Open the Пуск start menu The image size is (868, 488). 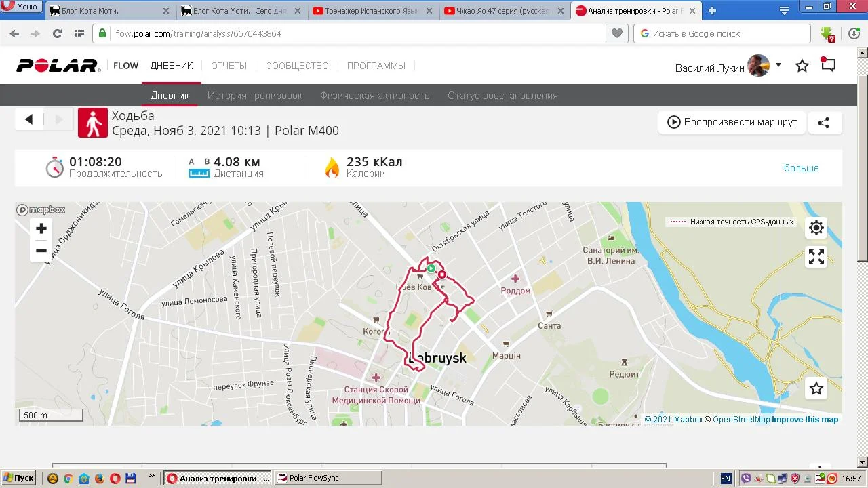coord(18,478)
